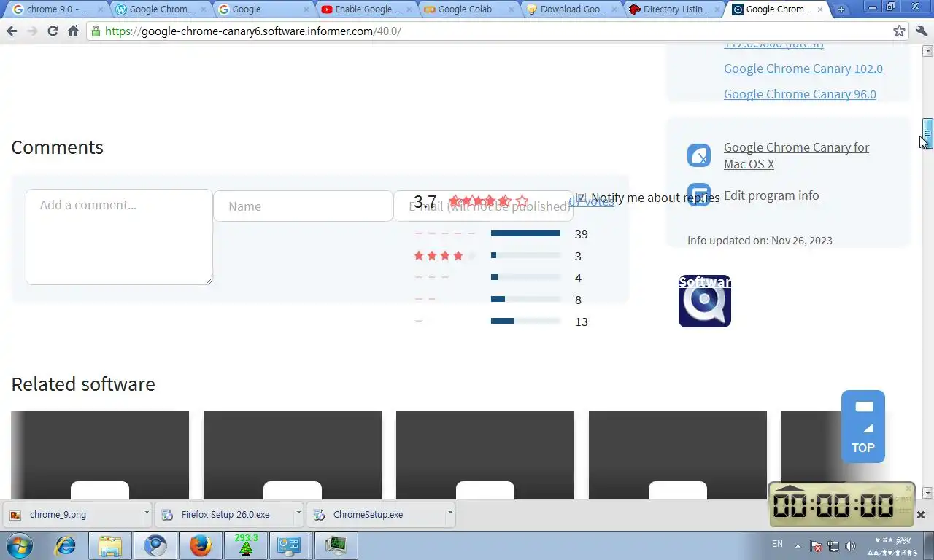Screen dimensions: 934x560
Task: Click the green padlock security icon
Action: (96, 31)
